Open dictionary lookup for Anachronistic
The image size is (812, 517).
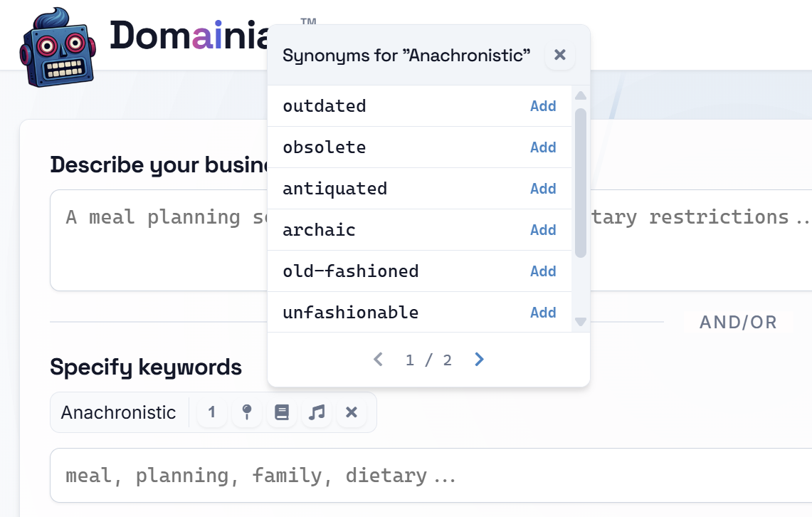[x=282, y=412]
